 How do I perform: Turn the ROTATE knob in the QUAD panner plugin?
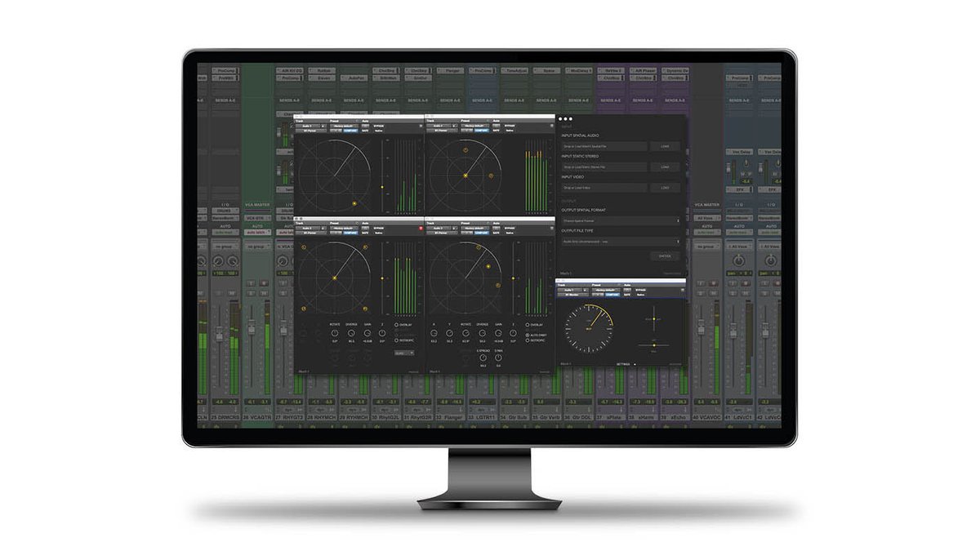tap(335, 333)
